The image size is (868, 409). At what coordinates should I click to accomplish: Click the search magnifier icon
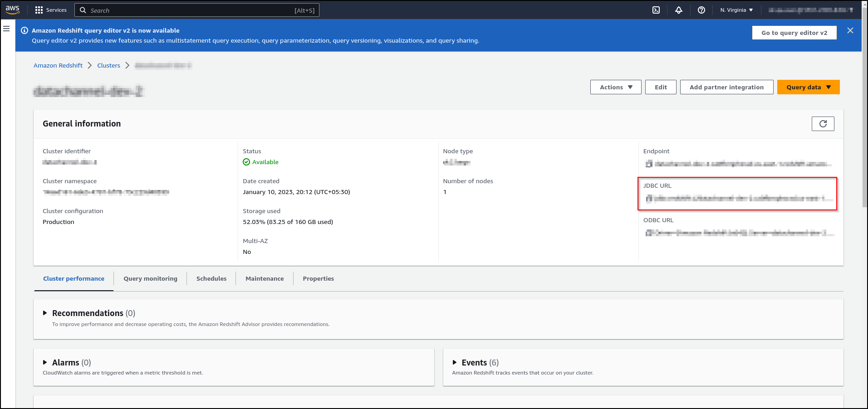point(83,10)
